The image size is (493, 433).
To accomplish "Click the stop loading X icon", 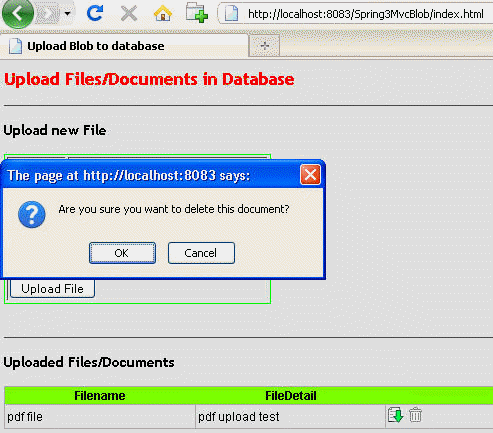I will (129, 14).
